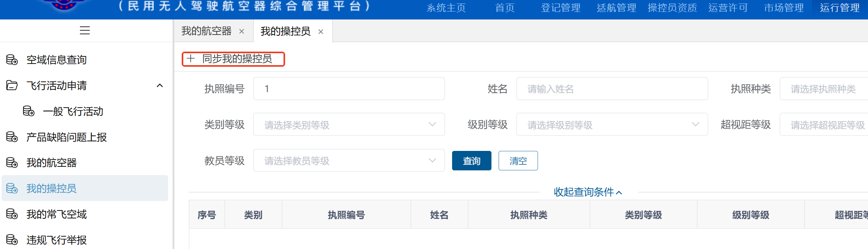Viewport: 868px width, 249px height.
Task: Switch to the 我的航空器 tab
Action: pos(206,31)
